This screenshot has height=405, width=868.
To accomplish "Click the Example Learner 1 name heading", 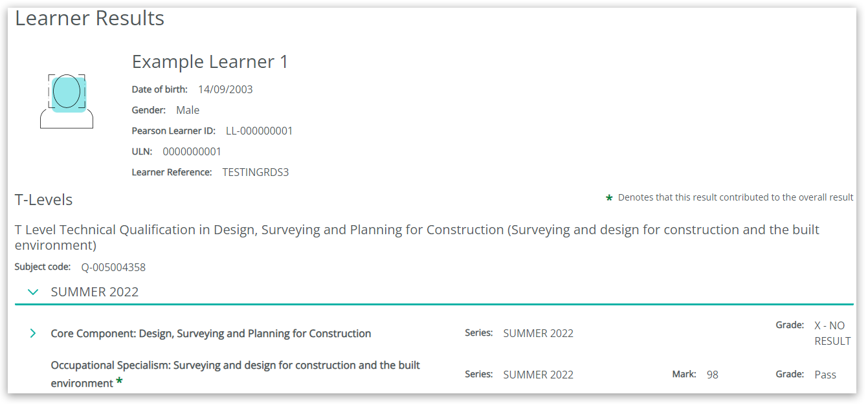I will 210,62.
